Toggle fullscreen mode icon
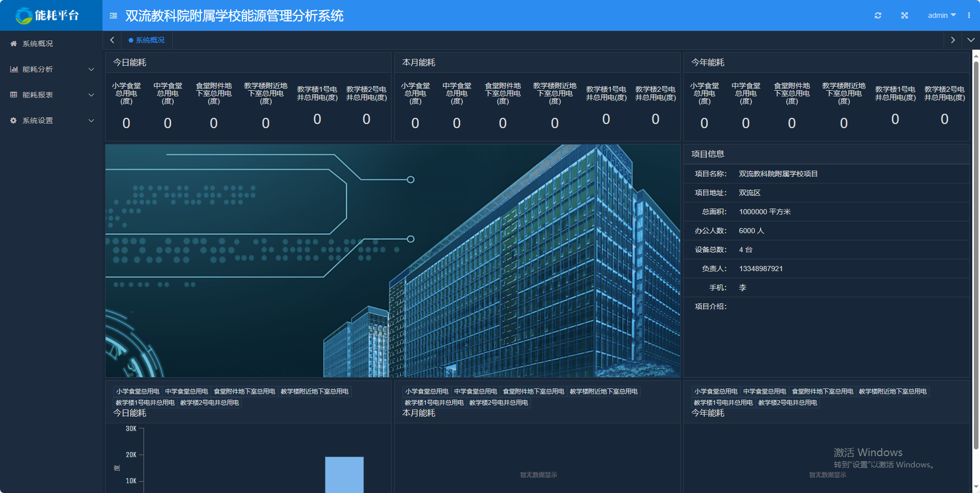Image resolution: width=980 pixels, height=493 pixels. pyautogui.click(x=905, y=15)
